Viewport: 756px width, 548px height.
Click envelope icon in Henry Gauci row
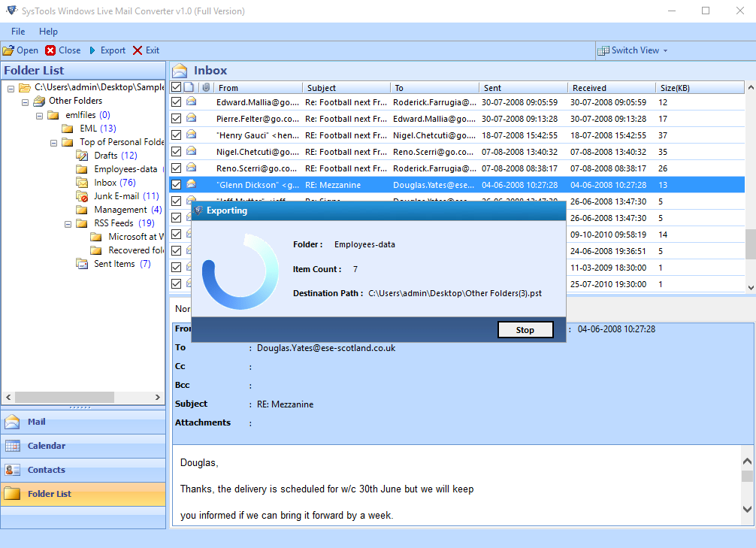tap(192, 134)
